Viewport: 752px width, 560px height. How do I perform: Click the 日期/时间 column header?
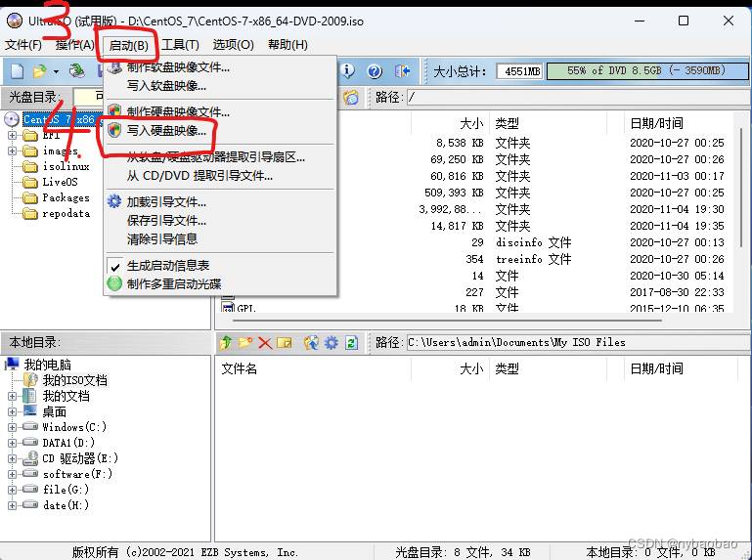coord(656,124)
